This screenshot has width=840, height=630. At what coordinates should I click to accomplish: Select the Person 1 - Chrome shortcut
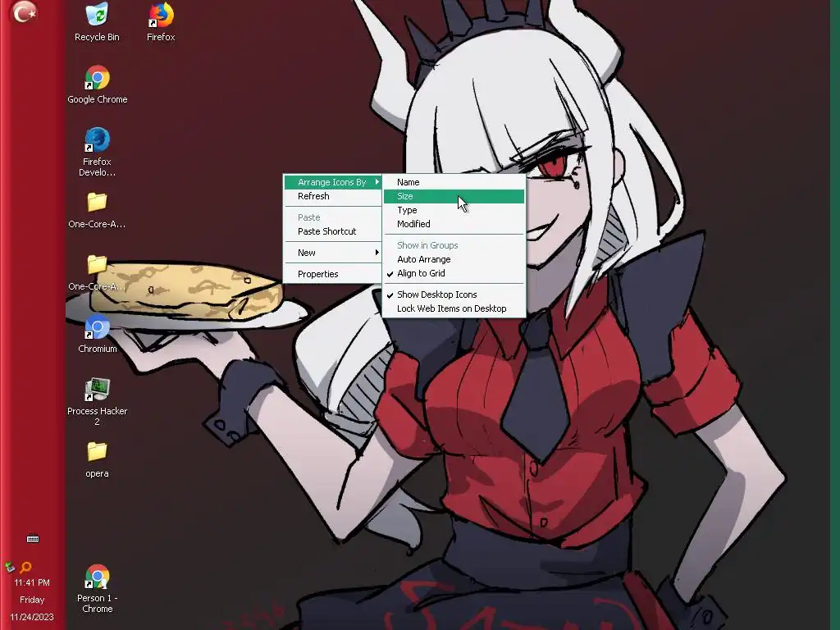click(97, 588)
